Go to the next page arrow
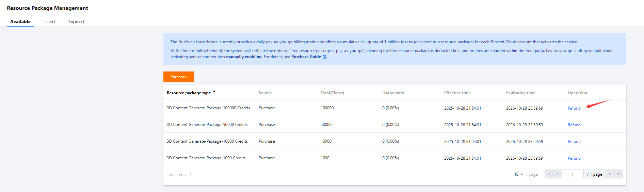 tap(610, 174)
